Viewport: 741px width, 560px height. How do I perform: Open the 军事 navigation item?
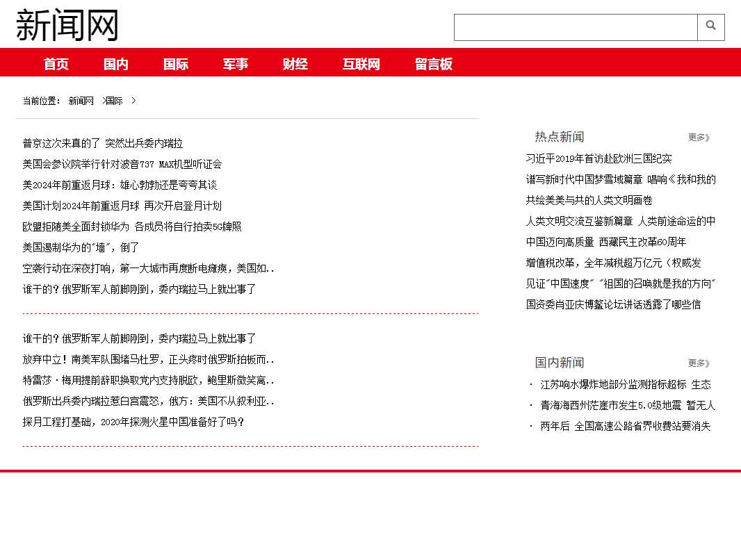click(x=236, y=64)
